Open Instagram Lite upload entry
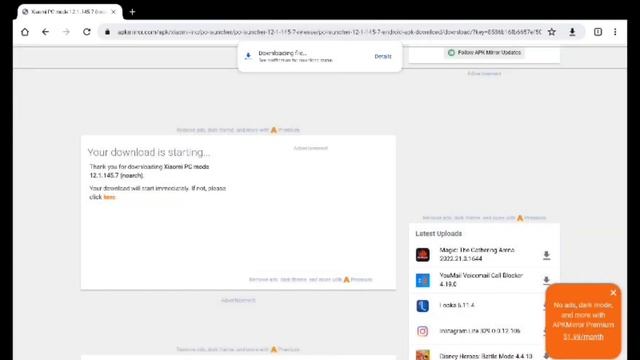Image resolution: width=640 pixels, height=360 pixels. pos(480,331)
